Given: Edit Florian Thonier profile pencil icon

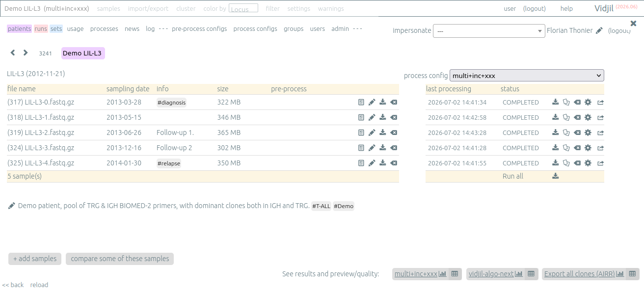Looking at the screenshot, I should pyautogui.click(x=599, y=30).
